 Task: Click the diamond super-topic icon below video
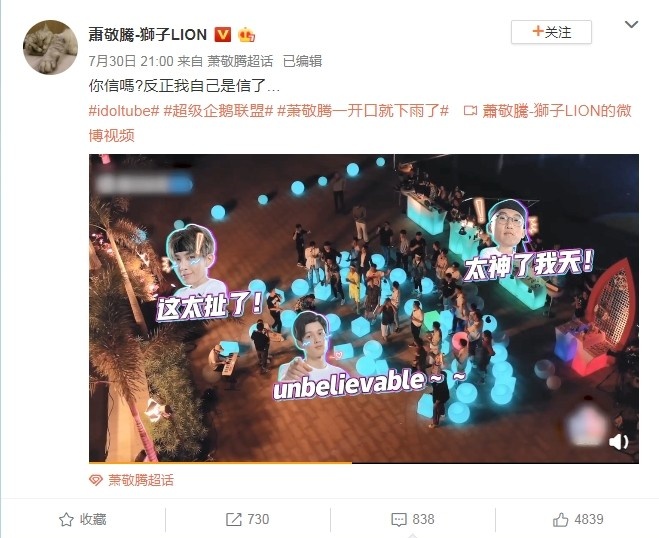(96, 480)
